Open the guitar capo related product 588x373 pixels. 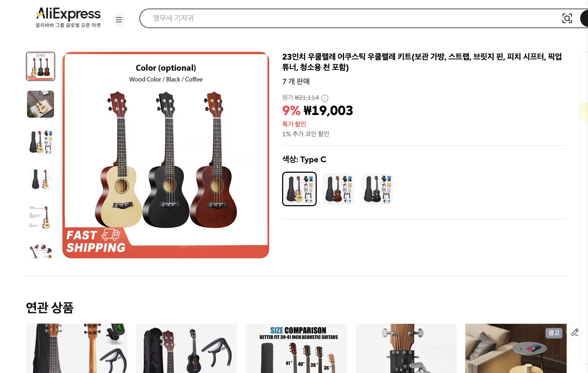tap(186, 348)
